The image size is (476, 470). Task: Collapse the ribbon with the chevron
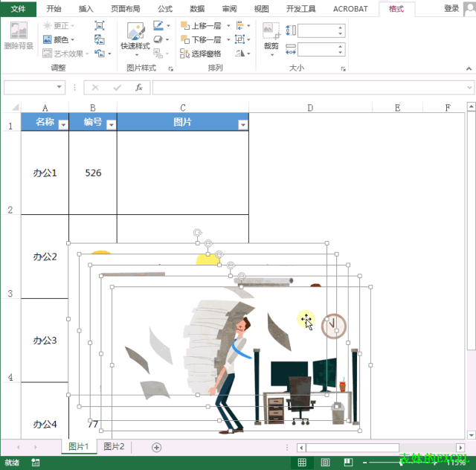(469, 69)
